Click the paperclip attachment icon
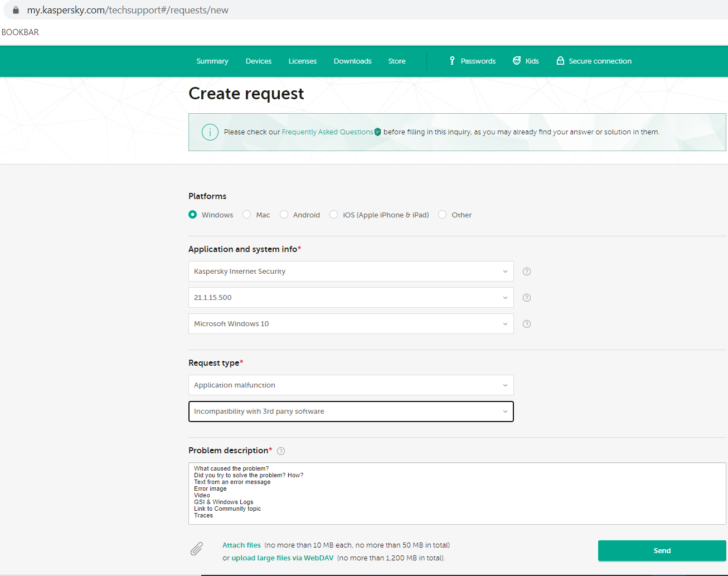Image resolution: width=728 pixels, height=576 pixels. coord(197,549)
